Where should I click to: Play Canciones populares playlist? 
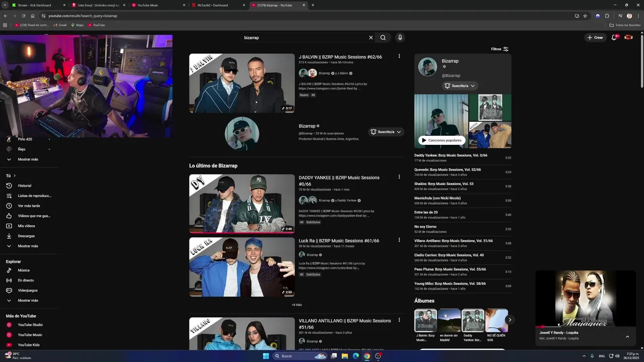[442, 140]
